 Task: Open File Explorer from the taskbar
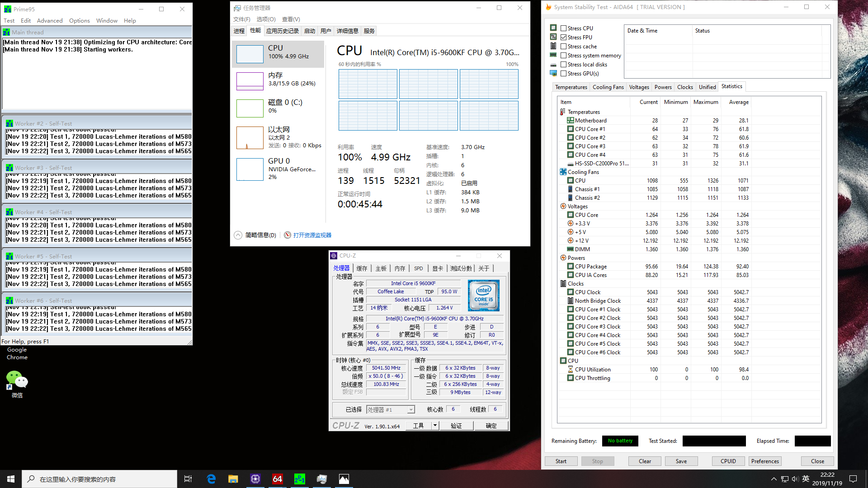coord(233,479)
